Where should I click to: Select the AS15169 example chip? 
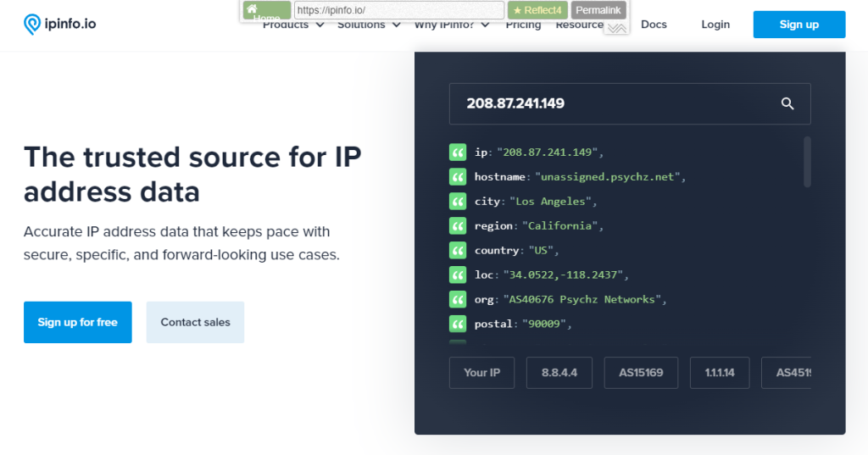[x=641, y=373]
